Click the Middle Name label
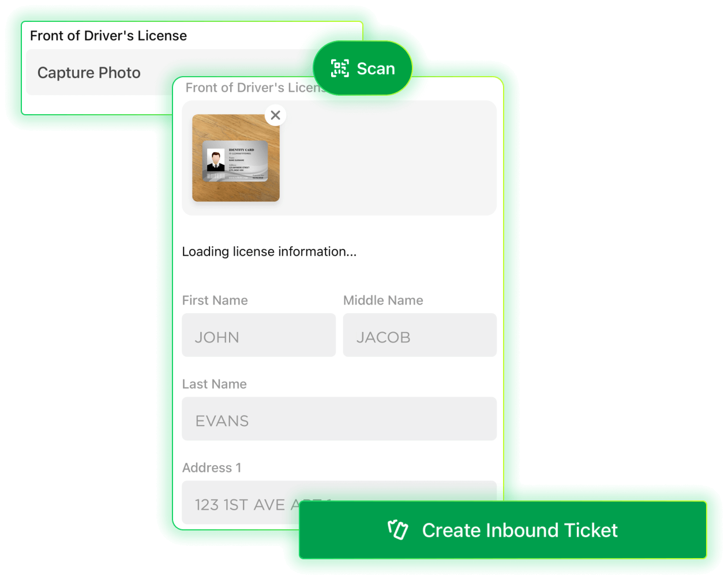 pyautogui.click(x=383, y=300)
